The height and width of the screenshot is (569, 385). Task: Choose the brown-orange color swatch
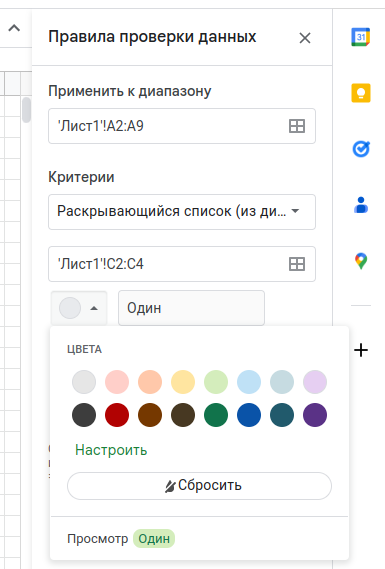150,415
